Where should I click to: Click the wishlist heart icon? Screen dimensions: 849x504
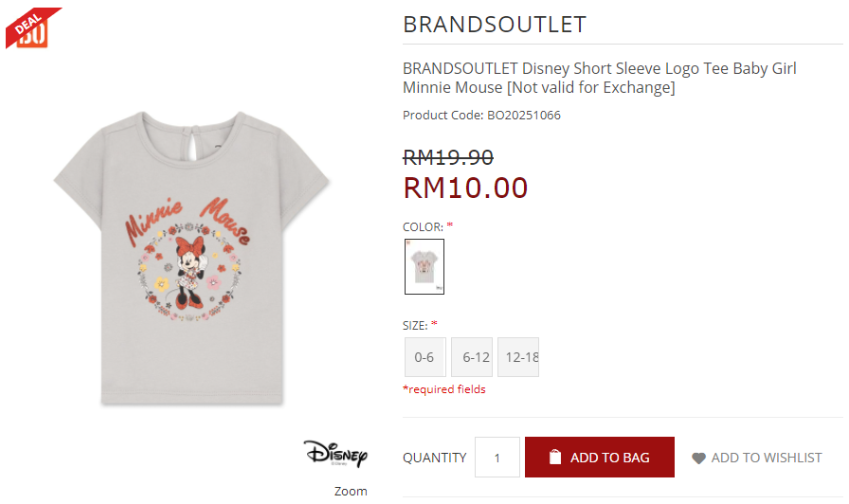click(x=698, y=459)
